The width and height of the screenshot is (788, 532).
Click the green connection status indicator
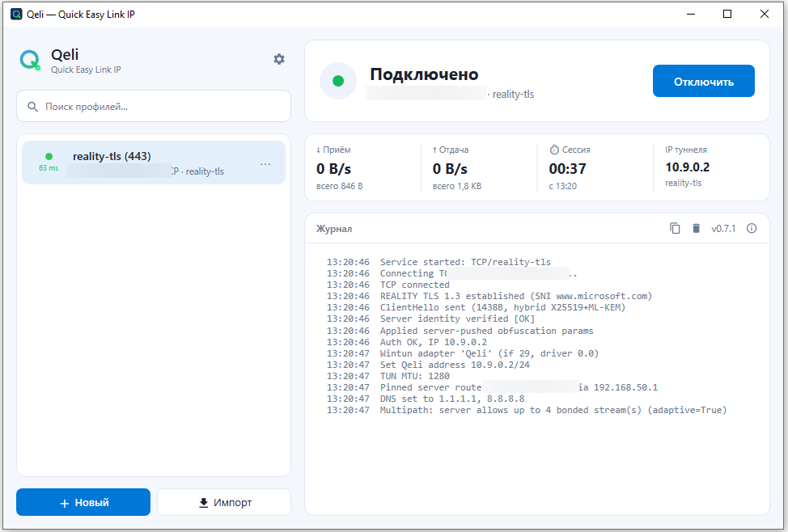[x=338, y=81]
